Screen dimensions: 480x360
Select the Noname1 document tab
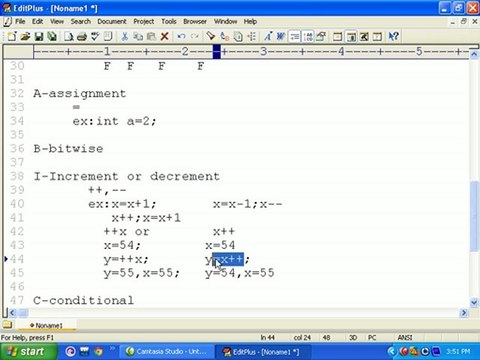46,325
